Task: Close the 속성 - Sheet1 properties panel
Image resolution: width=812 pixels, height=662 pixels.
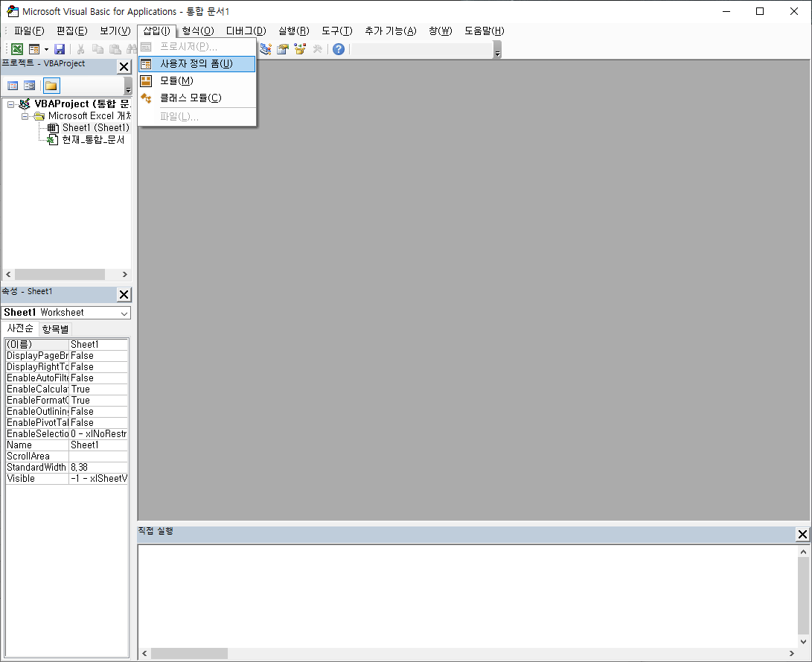Action: [124, 295]
